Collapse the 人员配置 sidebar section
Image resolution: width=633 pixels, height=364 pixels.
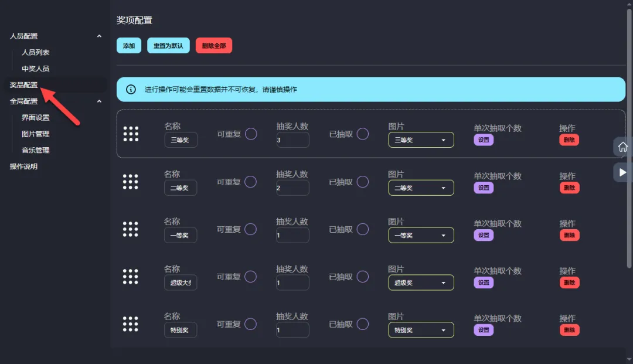click(x=98, y=36)
